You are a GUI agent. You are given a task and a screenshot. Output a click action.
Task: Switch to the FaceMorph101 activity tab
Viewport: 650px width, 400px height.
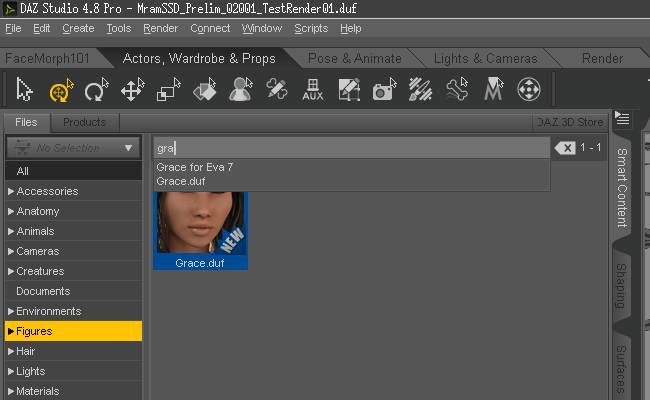(x=48, y=58)
